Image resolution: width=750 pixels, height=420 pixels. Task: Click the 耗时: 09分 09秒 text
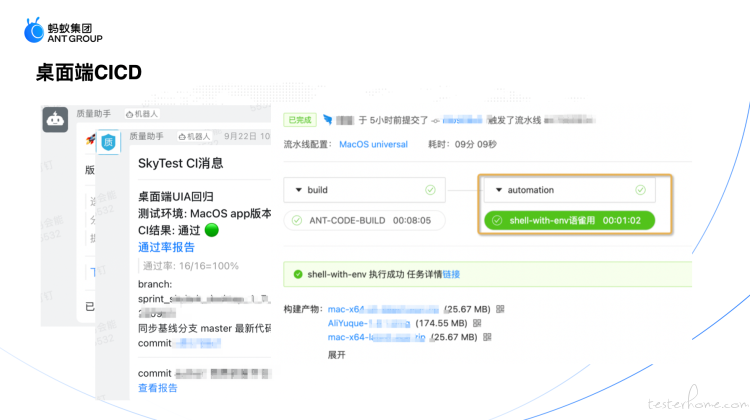[x=462, y=144]
